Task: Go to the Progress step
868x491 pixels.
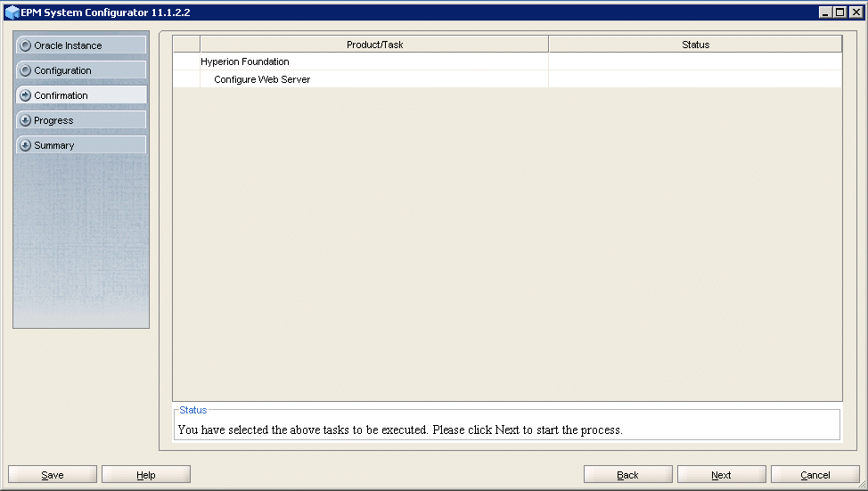Action: pyautogui.click(x=81, y=120)
